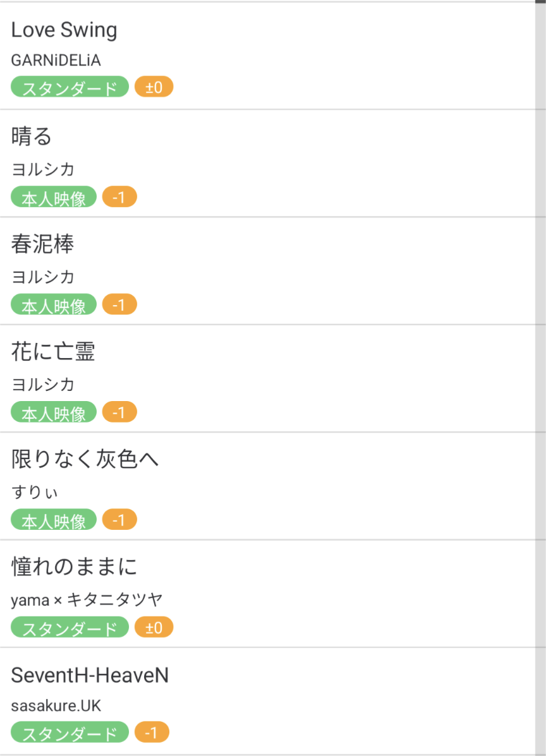This screenshot has width=546, height=756.
Task: Click artist name sasakure.UK
Action: pos(56,705)
